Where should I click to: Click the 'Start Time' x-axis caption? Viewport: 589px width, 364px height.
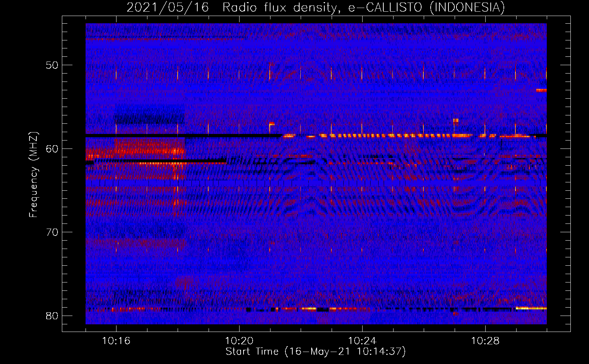(x=316, y=352)
